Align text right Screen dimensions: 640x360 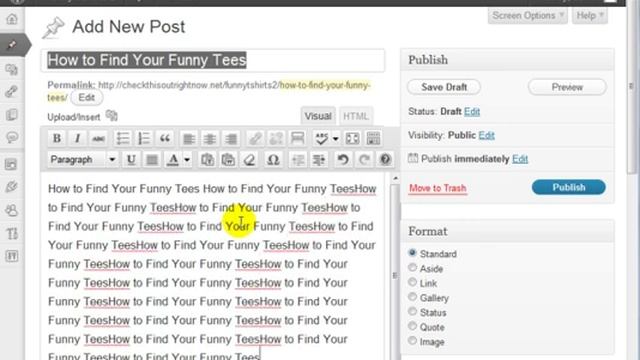click(x=231, y=139)
